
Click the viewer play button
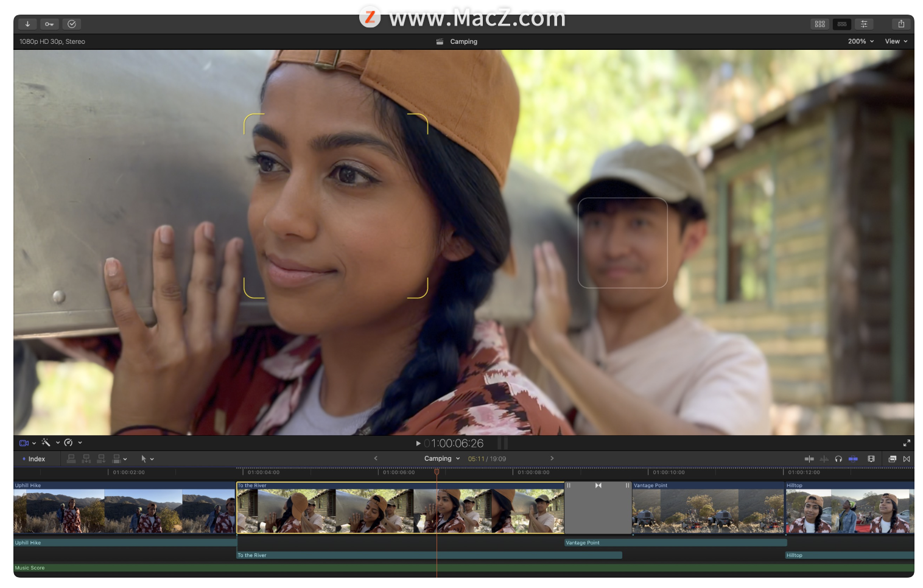click(418, 443)
